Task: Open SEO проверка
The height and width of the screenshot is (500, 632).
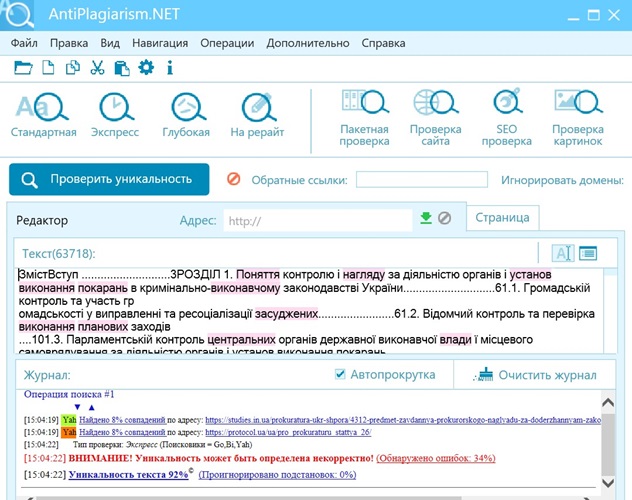Action: tap(507, 118)
